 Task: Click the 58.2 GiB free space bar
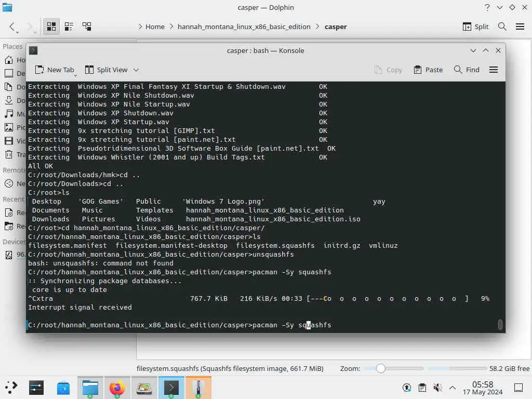click(457, 368)
